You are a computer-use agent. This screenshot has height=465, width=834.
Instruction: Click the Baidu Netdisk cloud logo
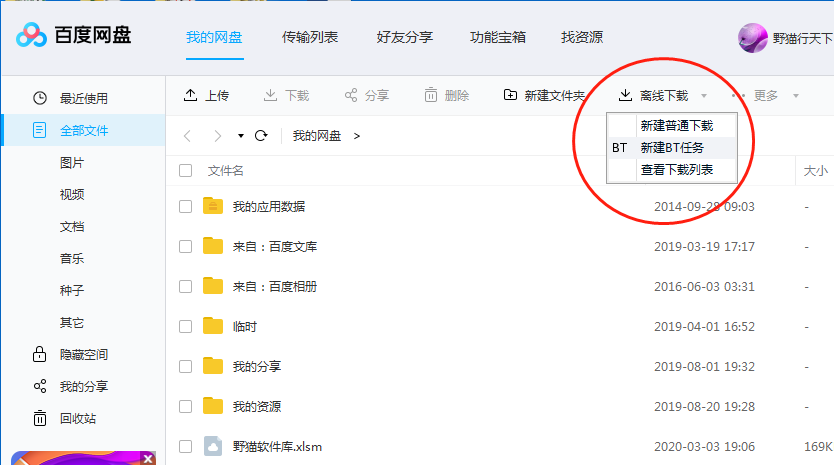pyautogui.click(x=31, y=35)
